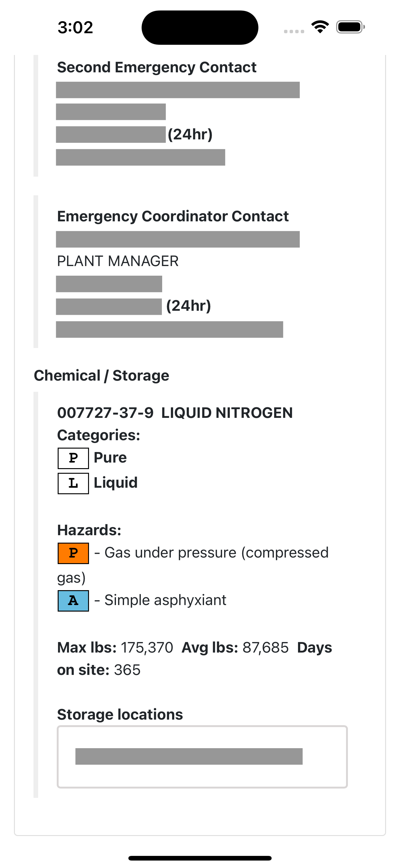Tap the Storage locations box
Viewport: 400px width, 868px height.
(202, 757)
